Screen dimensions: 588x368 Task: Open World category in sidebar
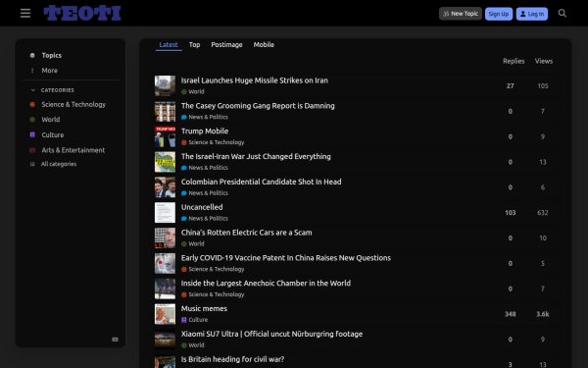[x=51, y=120]
